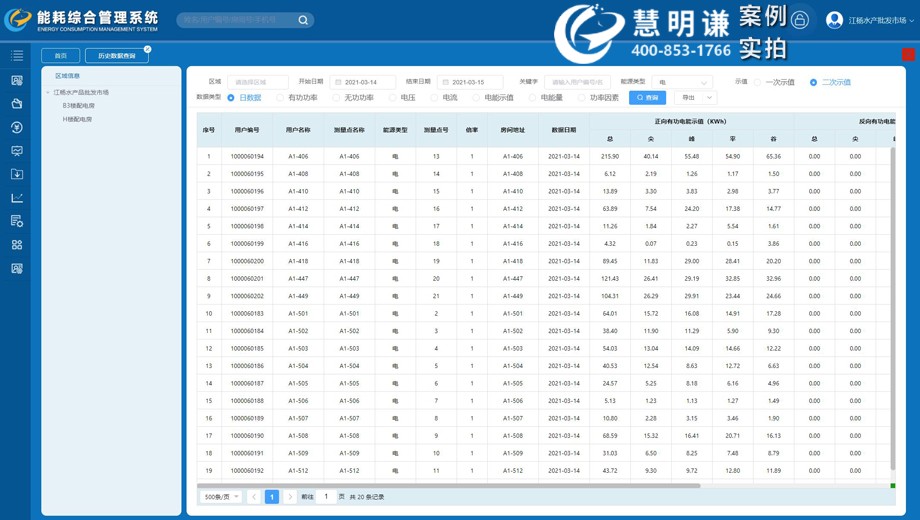Expand the 导出 export dropdown
The width and height of the screenshot is (920, 520).
[695, 98]
